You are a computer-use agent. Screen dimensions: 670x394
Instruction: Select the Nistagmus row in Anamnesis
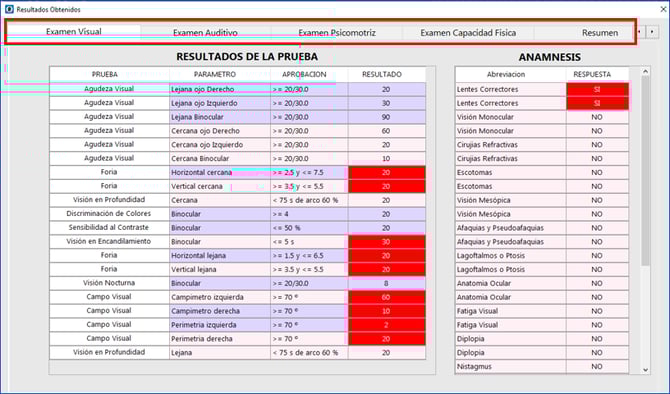[542, 367]
